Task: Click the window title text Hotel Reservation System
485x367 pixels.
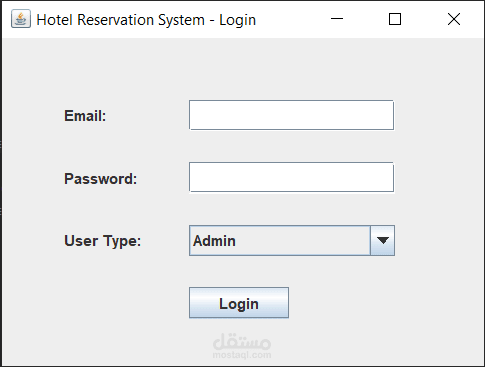Action: [x=120, y=20]
